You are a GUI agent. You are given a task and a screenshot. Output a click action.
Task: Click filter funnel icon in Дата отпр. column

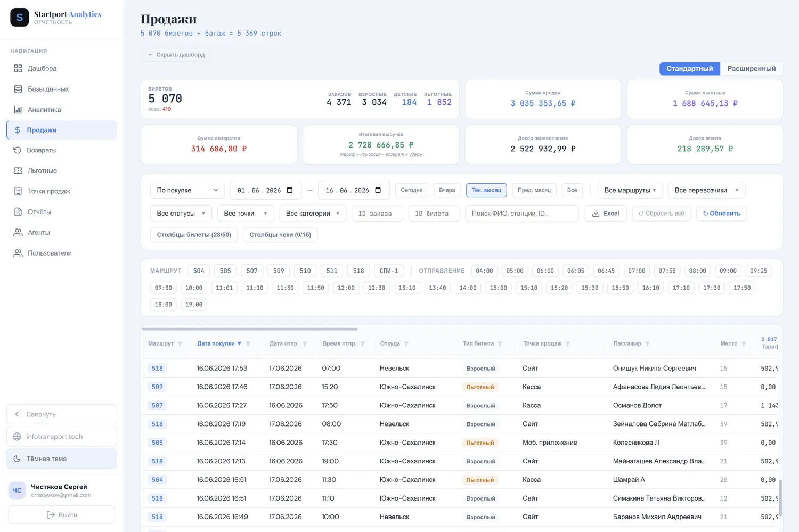(x=305, y=344)
